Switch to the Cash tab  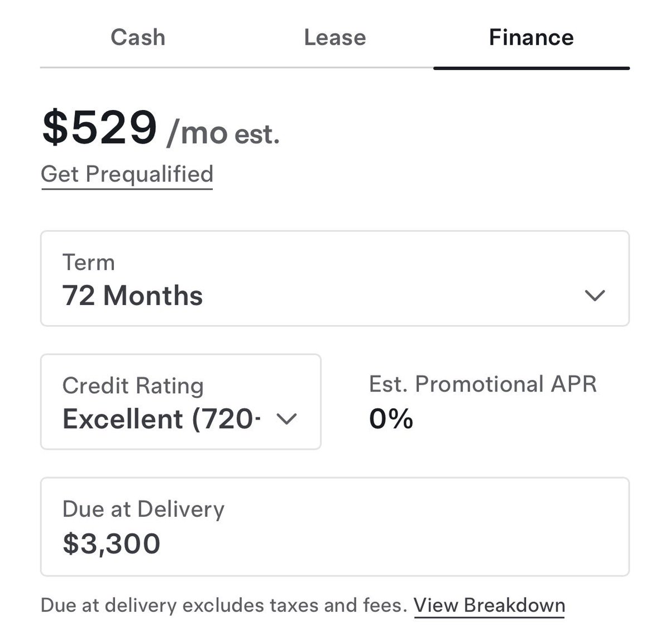[x=138, y=37]
